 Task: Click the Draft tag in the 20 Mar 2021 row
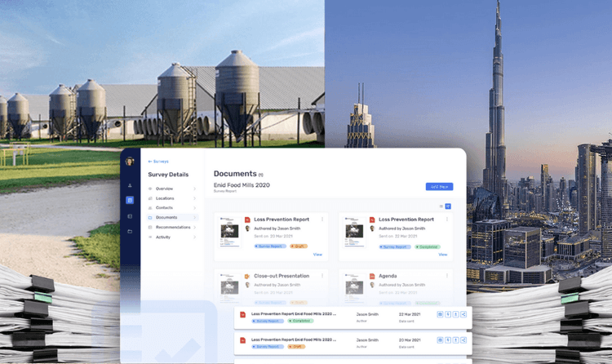coord(296,347)
